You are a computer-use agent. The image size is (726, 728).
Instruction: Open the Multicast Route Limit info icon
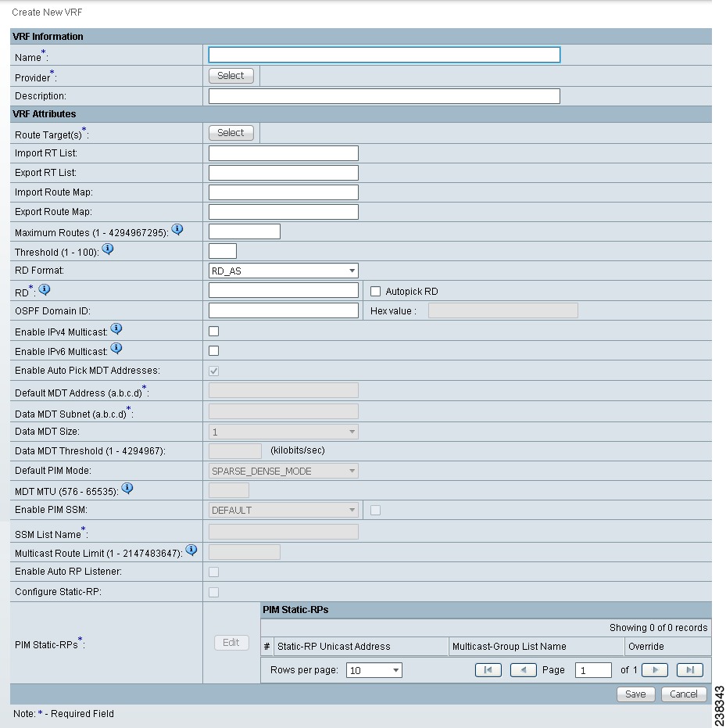click(x=191, y=550)
